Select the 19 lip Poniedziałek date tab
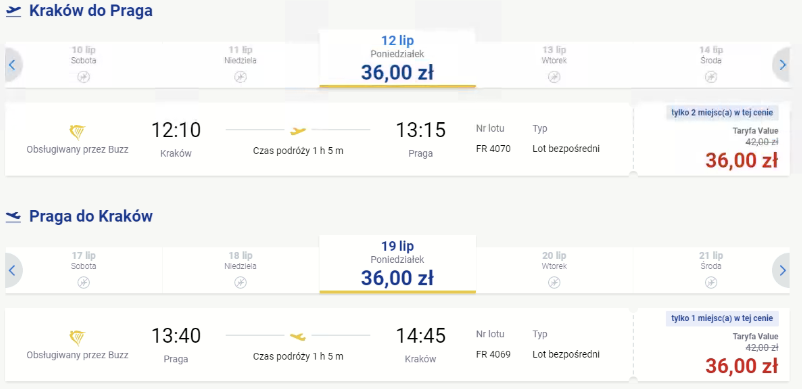The width and height of the screenshot is (802, 389). 397,264
